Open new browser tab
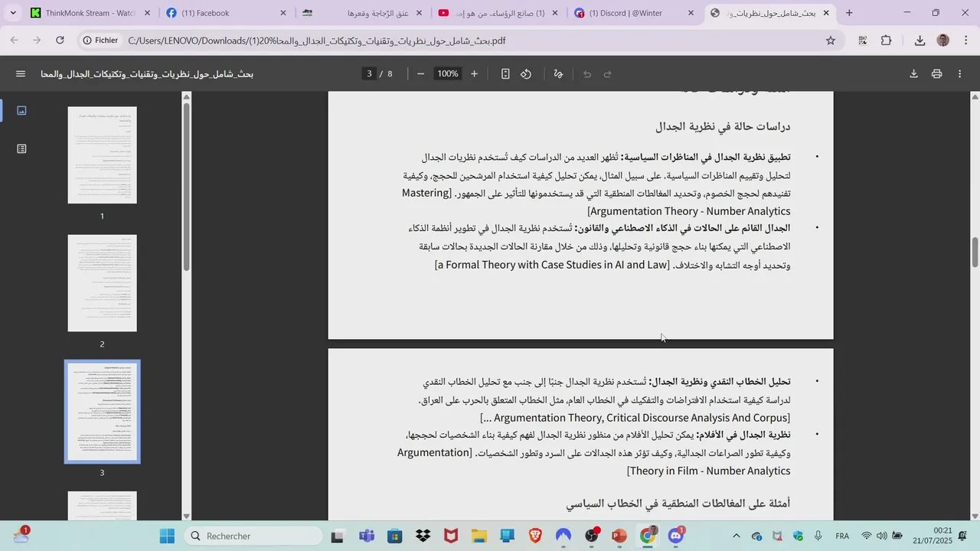 tap(849, 13)
